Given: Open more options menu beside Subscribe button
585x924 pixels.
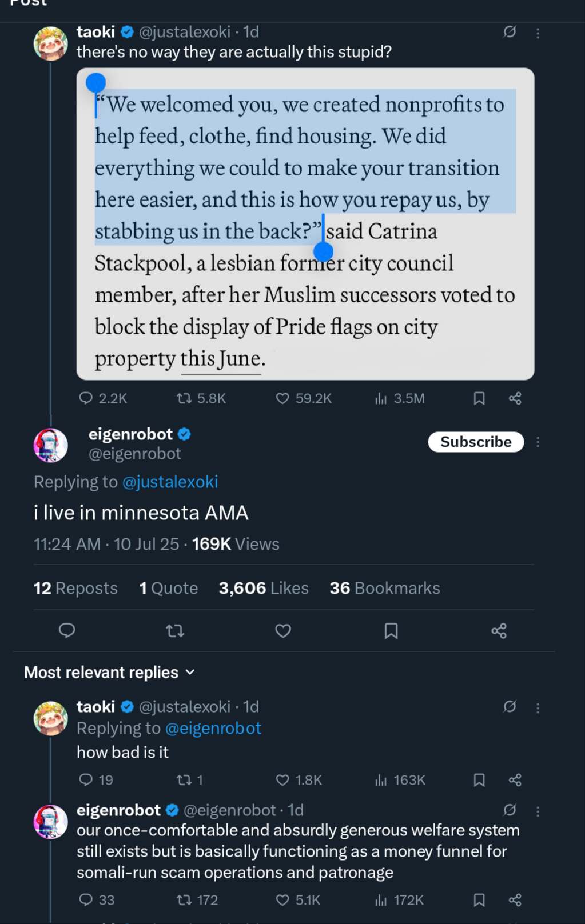Looking at the screenshot, I should pos(538,442).
